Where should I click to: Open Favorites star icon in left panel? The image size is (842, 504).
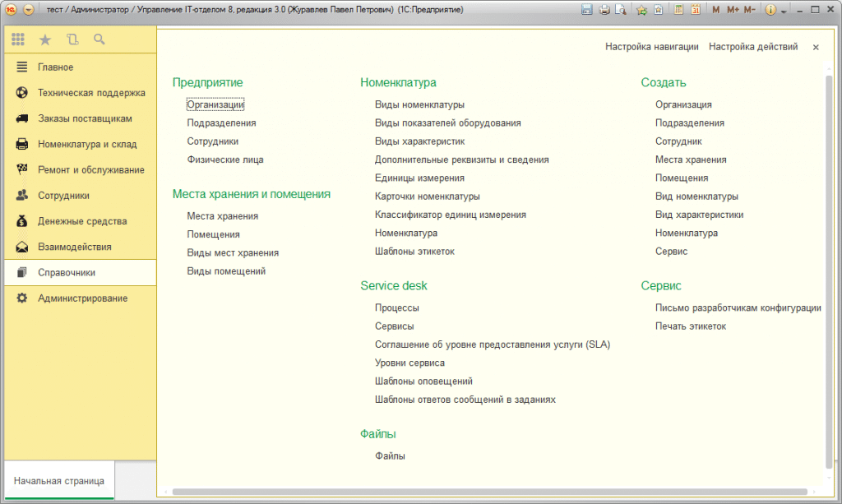click(x=45, y=39)
